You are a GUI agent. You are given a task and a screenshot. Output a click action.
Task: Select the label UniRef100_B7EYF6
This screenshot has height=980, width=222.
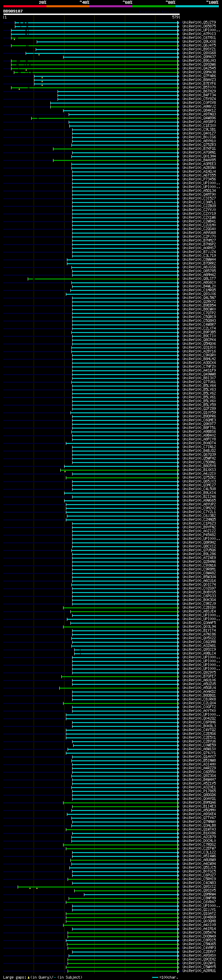[199, 83]
